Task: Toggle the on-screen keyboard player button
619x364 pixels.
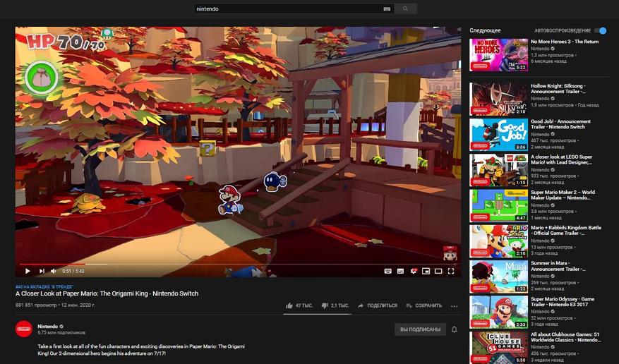Action: (x=388, y=271)
